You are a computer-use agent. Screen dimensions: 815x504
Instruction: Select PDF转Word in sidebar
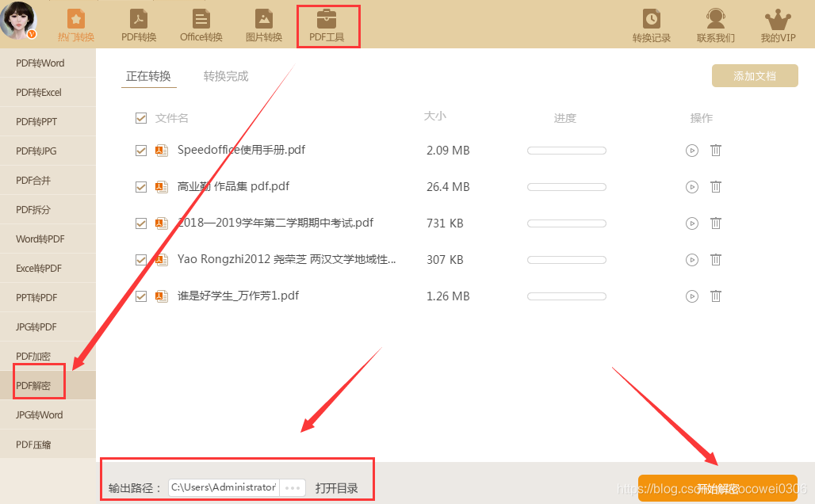[x=48, y=63]
